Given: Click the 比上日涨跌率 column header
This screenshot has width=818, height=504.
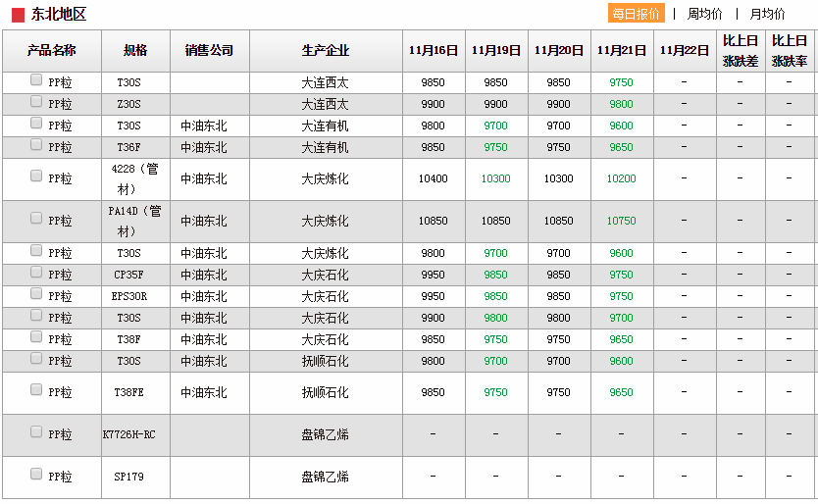Looking at the screenshot, I should click(790, 51).
